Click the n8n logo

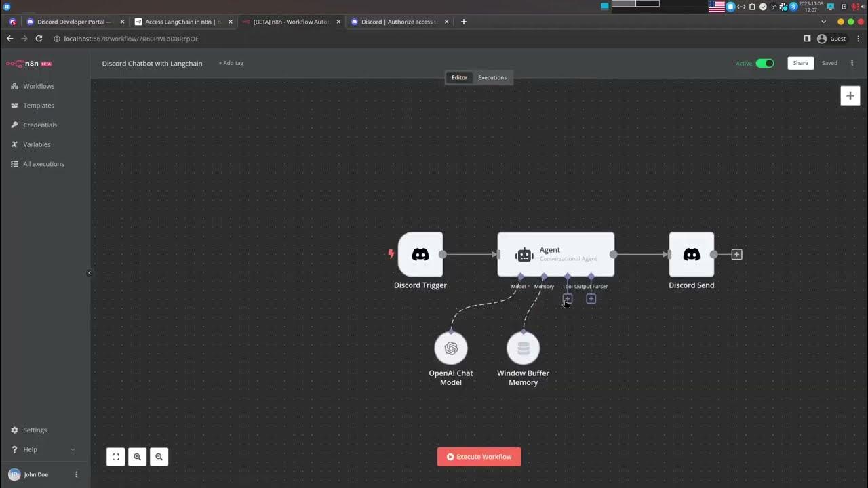tap(28, 64)
